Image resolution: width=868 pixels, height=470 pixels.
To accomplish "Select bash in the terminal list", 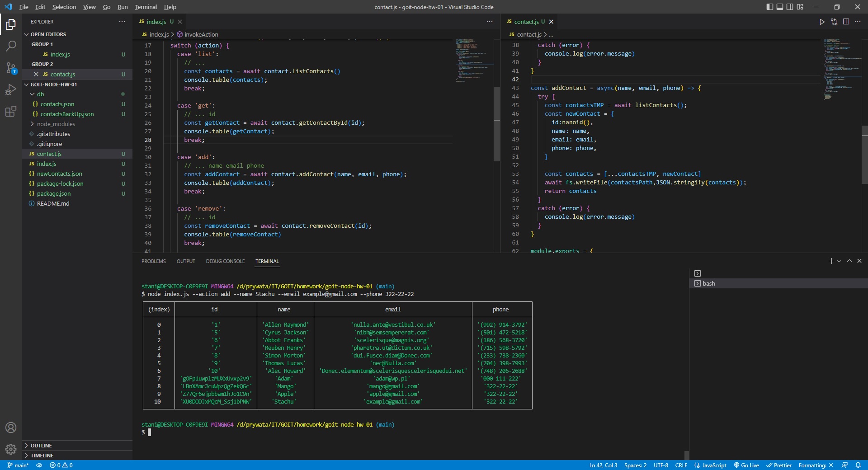I will [x=711, y=283].
